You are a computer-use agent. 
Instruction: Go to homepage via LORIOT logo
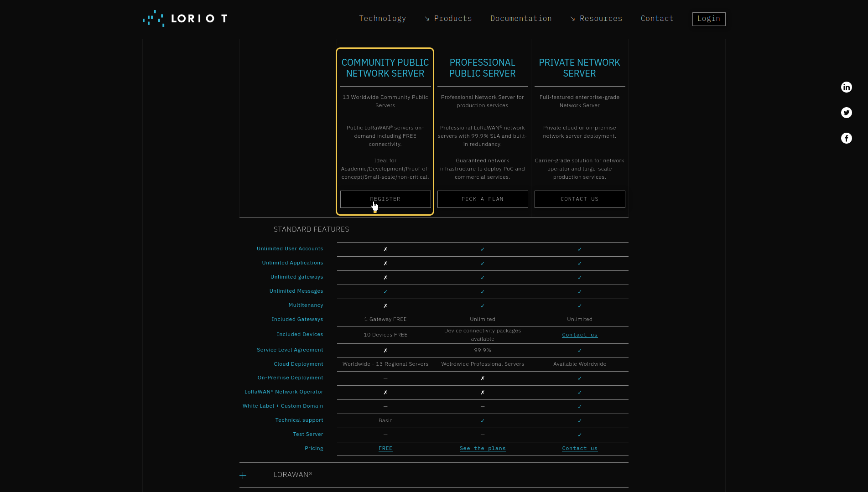pyautogui.click(x=185, y=18)
